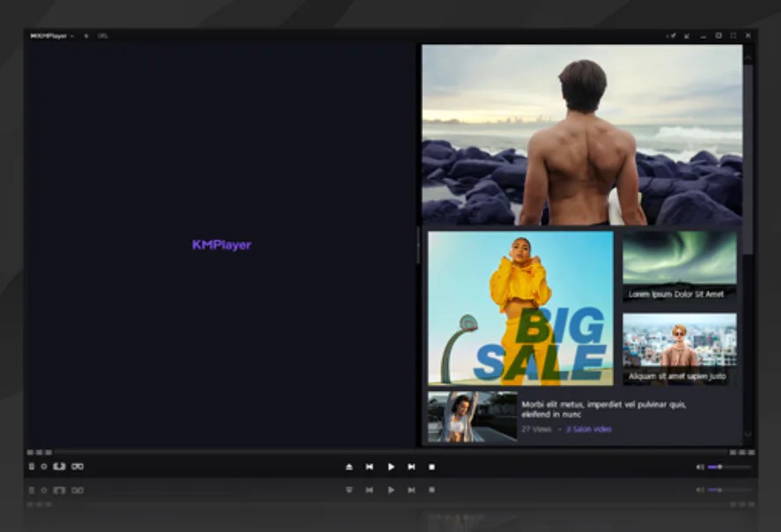Start playback with the Play button
The image size is (781, 532).
click(391, 467)
